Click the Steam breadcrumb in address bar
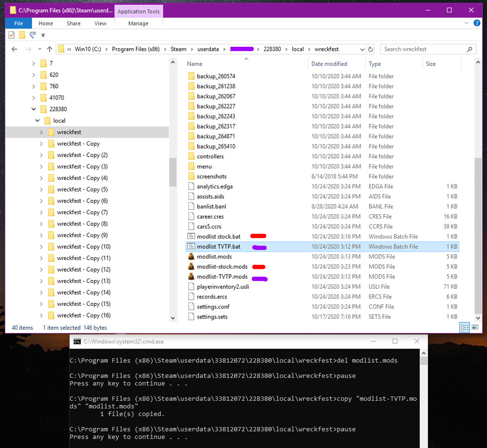The width and height of the screenshot is (487, 448). [x=178, y=49]
